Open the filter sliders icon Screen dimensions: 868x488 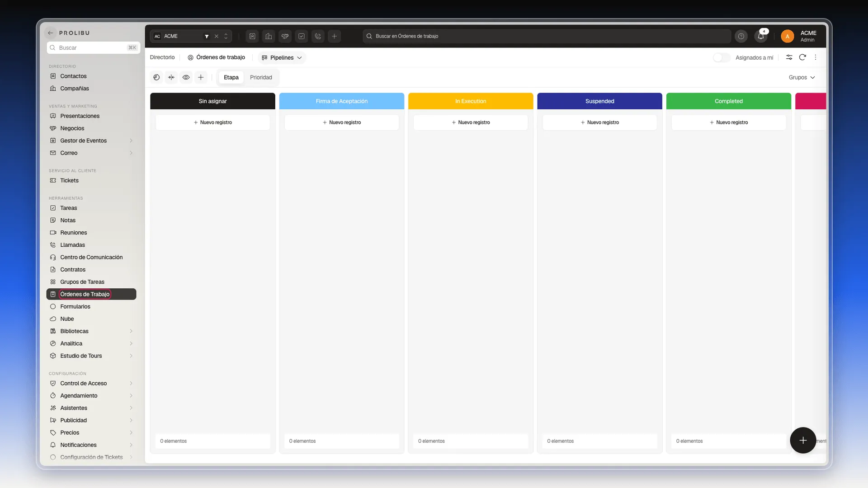[x=789, y=57]
